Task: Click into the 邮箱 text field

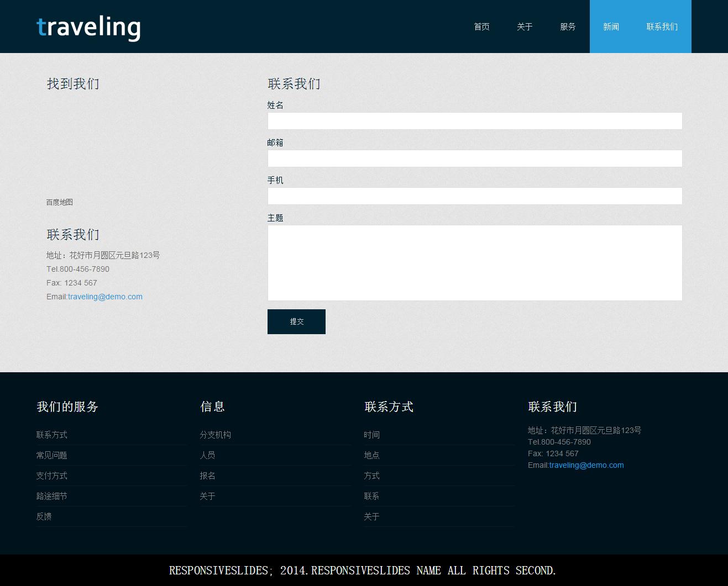Action: tap(474, 159)
